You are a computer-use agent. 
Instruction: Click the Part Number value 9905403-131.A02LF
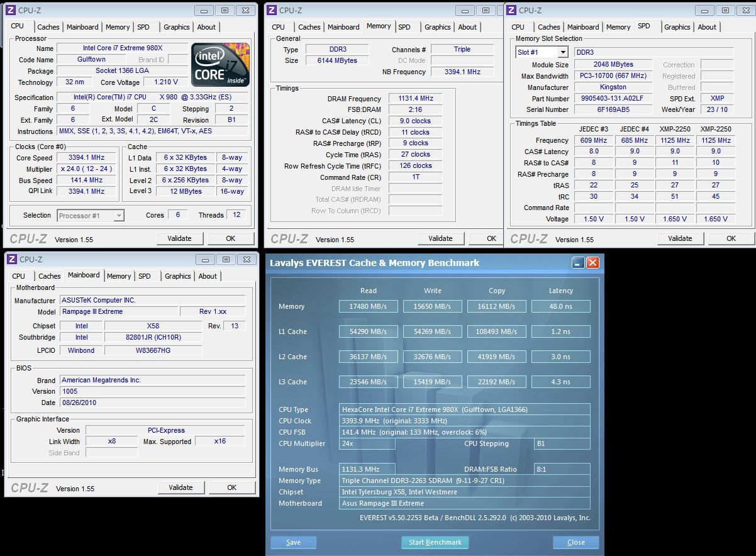[x=613, y=99]
